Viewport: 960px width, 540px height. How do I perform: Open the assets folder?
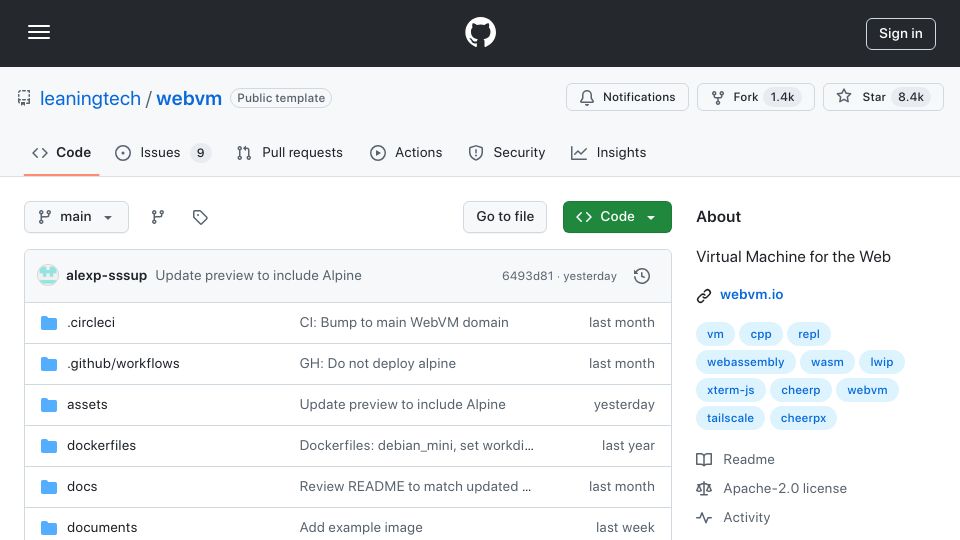(87, 405)
